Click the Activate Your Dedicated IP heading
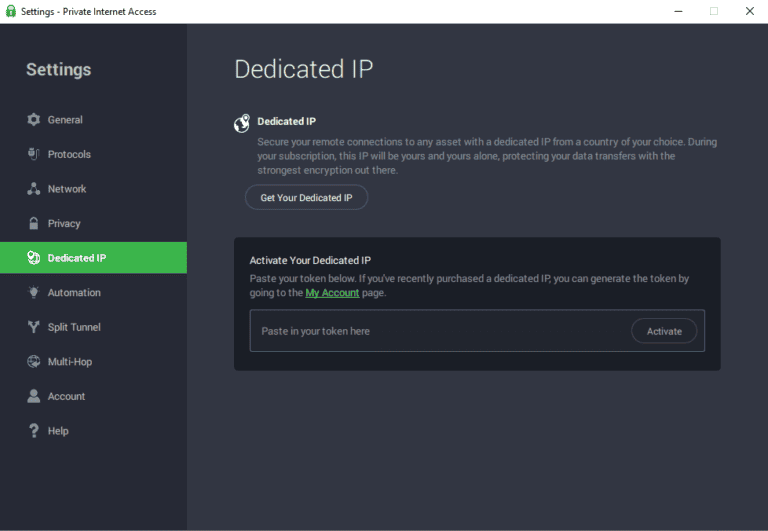Screen dimensions: 768x531 [x=310, y=260]
